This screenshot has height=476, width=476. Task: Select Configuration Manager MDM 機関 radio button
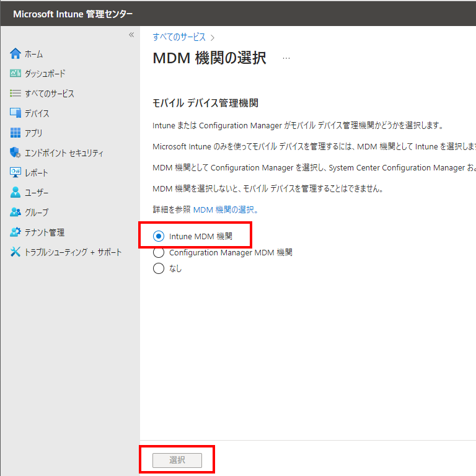[x=159, y=252]
